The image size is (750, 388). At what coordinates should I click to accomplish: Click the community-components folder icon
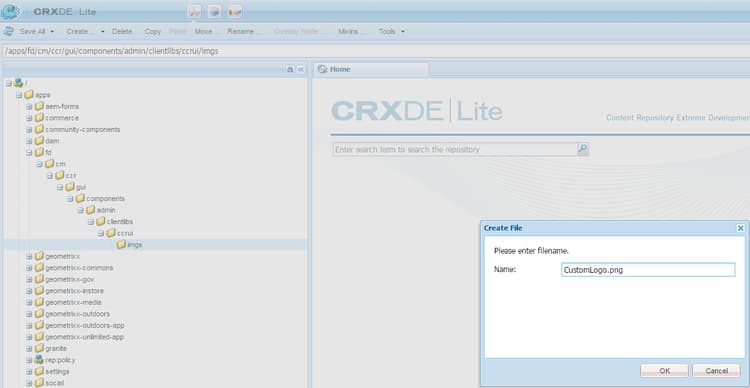(x=39, y=129)
